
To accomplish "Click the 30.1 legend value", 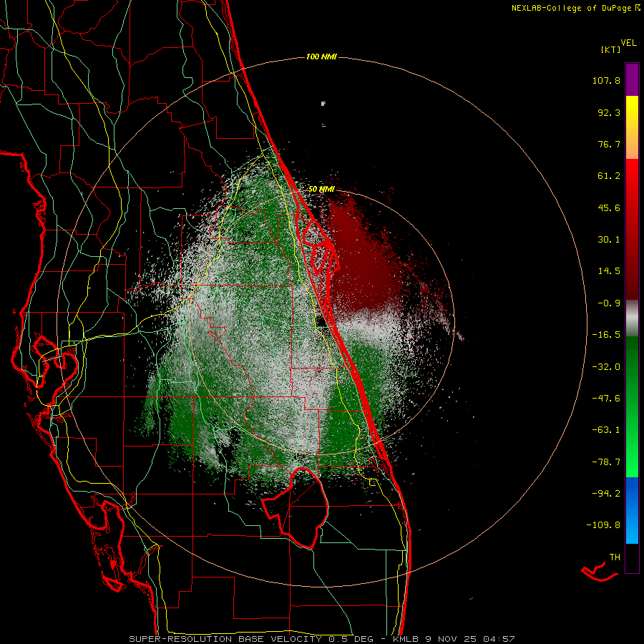I will tap(609, 240).
